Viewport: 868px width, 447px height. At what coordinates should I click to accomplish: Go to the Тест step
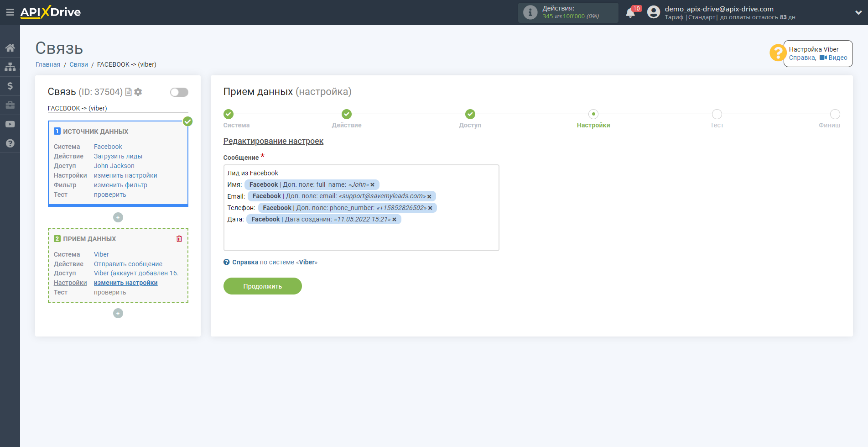pyautogui.click(x=717, y=114)
